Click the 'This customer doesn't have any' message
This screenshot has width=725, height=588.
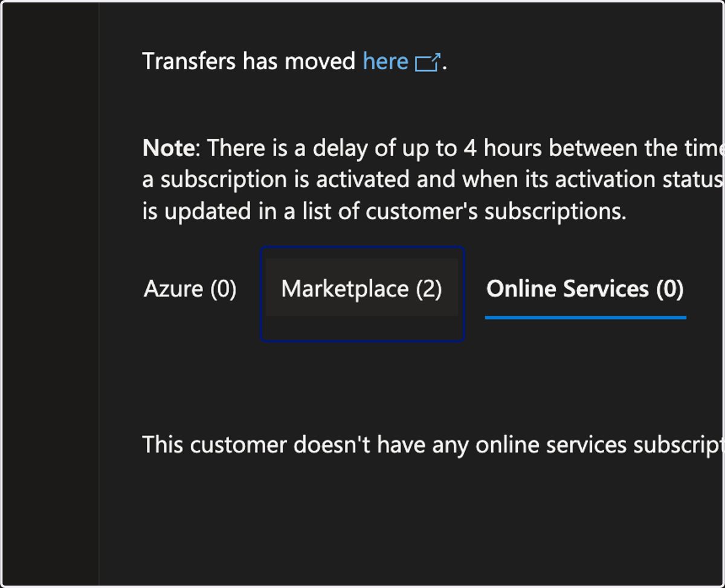[433, 445]
